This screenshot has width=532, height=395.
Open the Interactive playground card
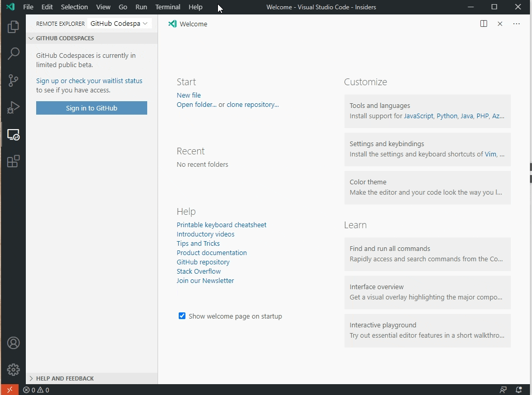(x=428, y=330)
